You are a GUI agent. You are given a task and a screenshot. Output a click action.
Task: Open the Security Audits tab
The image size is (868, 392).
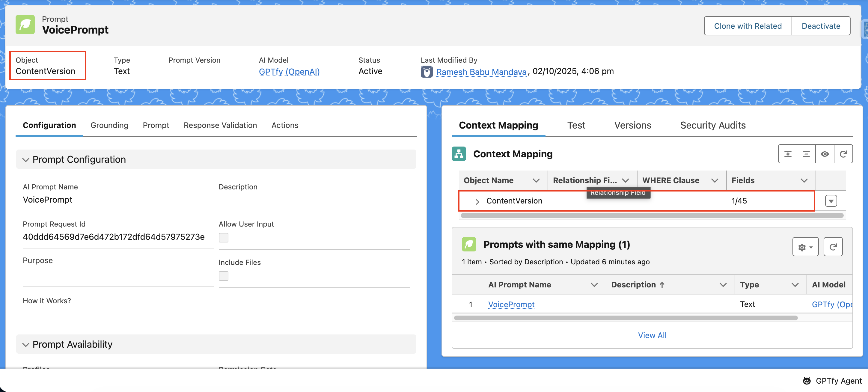tap(712, 125)
